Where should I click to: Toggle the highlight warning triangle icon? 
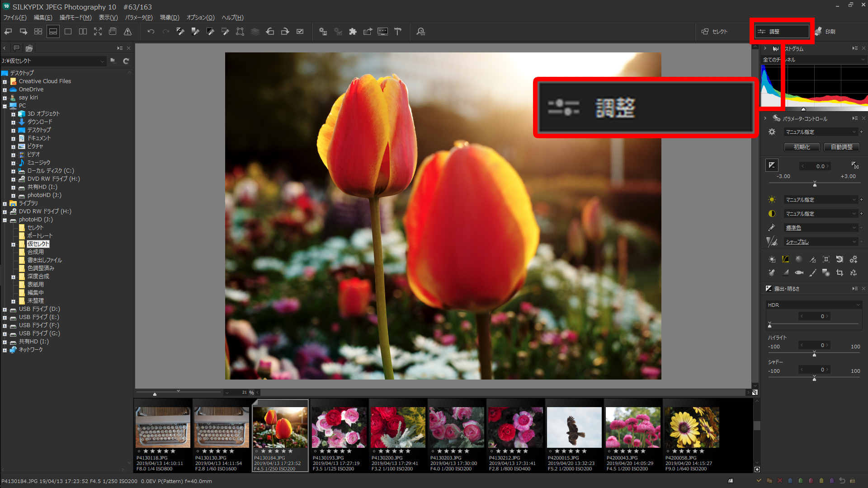click(x=128, y=32)
